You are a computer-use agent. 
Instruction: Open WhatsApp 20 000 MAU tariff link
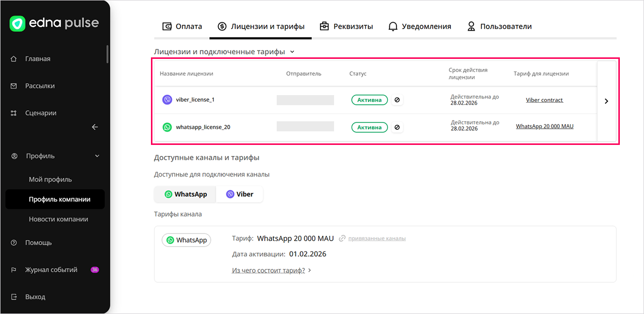(545, 126)
